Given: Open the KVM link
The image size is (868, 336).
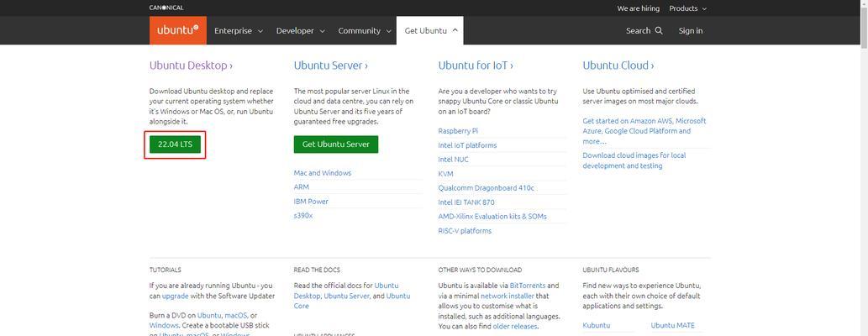Looking at the screenshot, I should [x=445, y=174].
